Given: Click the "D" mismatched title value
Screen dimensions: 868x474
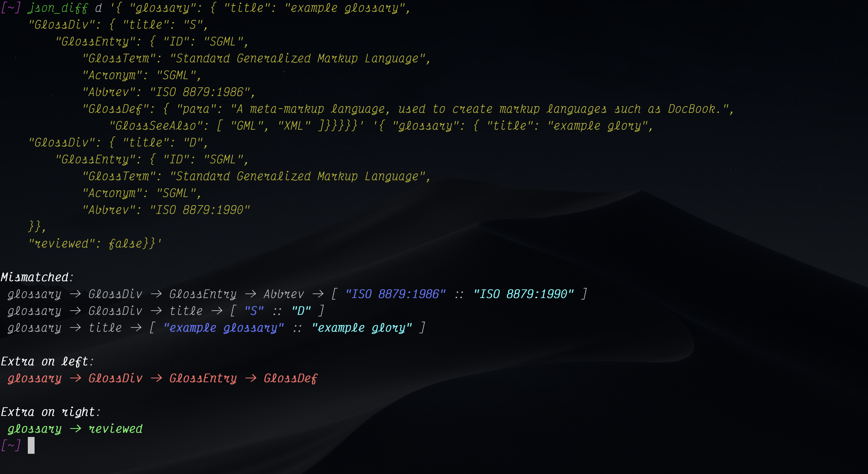Looking at the screenshot, I should (x=301, y=311).
